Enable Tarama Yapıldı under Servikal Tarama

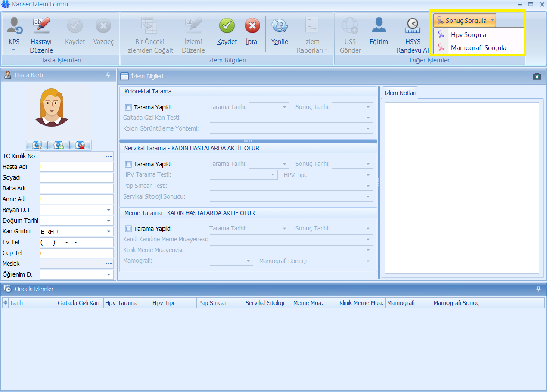tap(128, 164)
